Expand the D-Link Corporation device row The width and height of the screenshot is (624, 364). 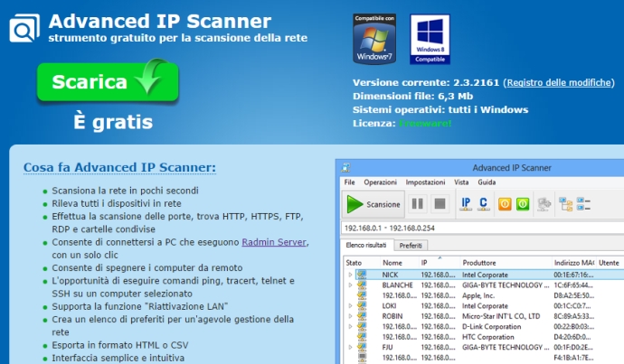[x=350, y=326]
